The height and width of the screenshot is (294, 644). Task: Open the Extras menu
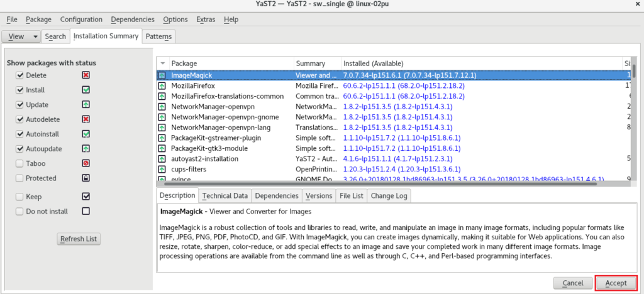[x=206, y=19]
